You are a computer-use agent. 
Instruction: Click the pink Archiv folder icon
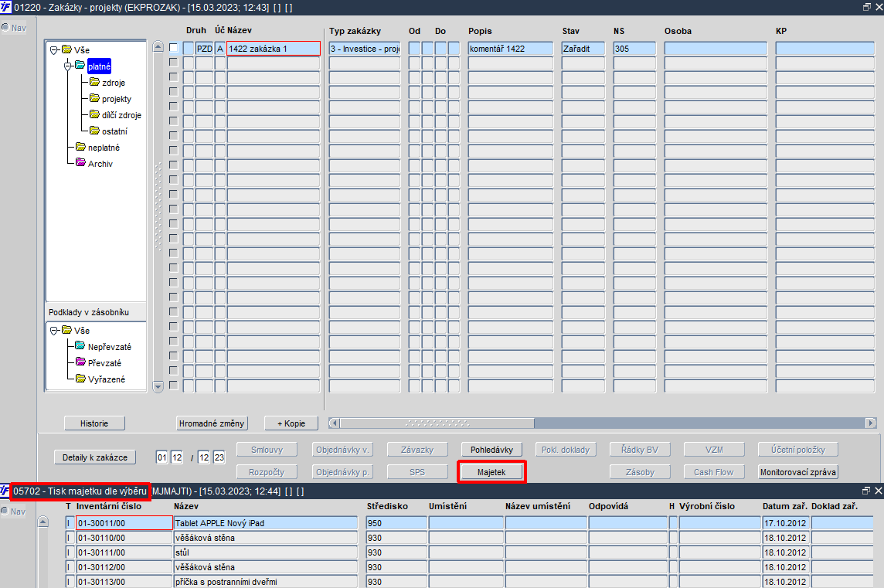click(x=80, y=163)
